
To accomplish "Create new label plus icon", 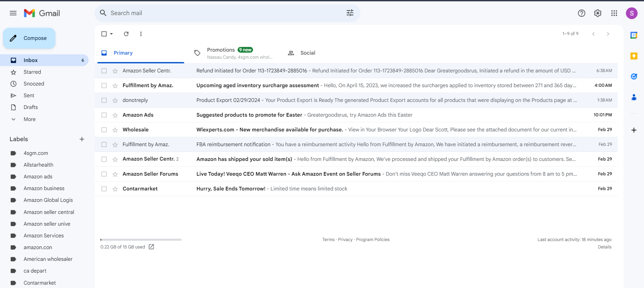I will click(82, 139).
